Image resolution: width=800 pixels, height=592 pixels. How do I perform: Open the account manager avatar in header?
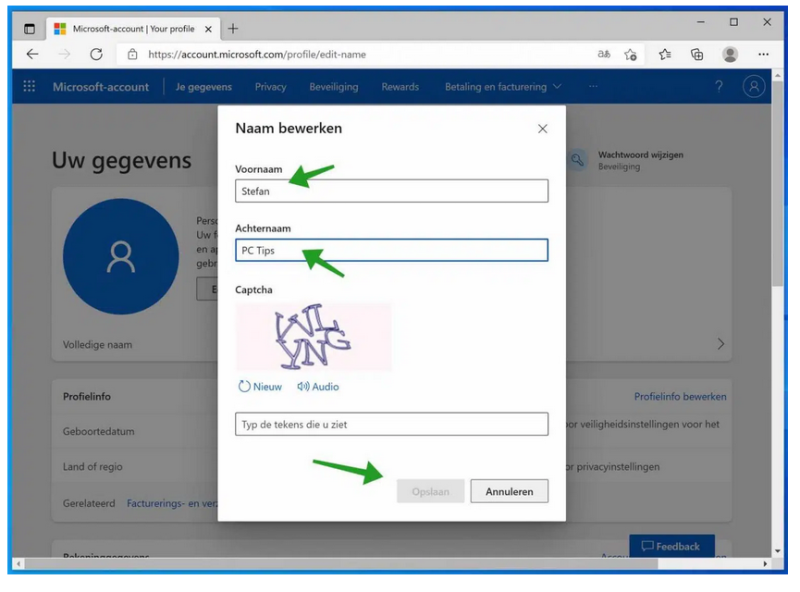click(x=754, y=86)
